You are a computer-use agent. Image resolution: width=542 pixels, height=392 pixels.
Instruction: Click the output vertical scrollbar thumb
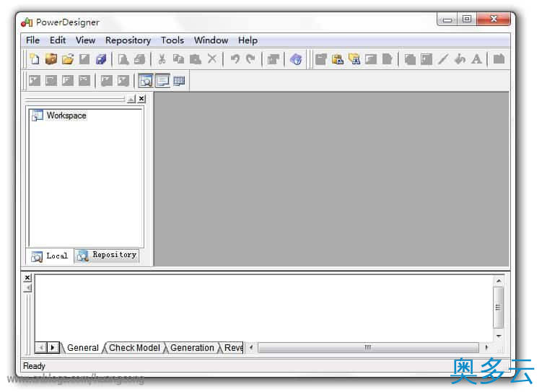tap(498, 308)
